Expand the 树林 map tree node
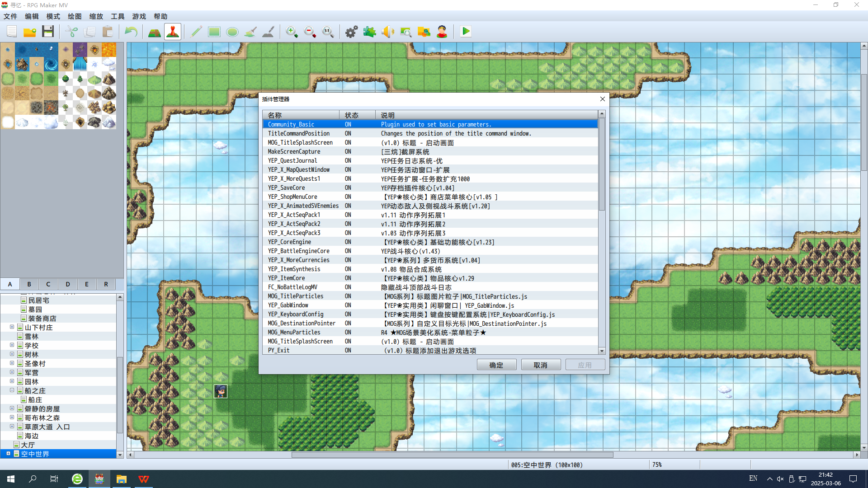The width and height of the screenshot is (868, 488). pyautogui.click(x=12, y=354)
